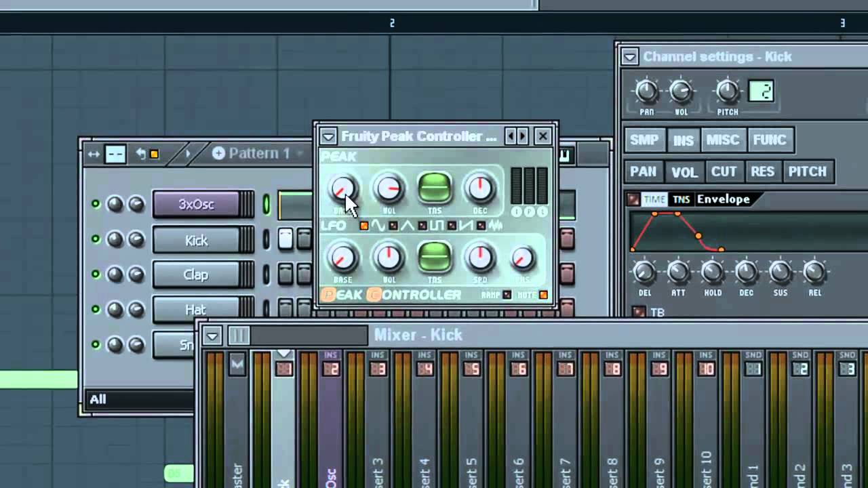Click the PEAK section BASE knob

coord(342,190)
